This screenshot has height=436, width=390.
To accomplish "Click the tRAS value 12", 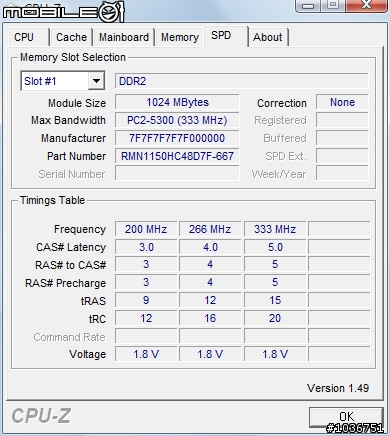I will click(x=210, y=300).
